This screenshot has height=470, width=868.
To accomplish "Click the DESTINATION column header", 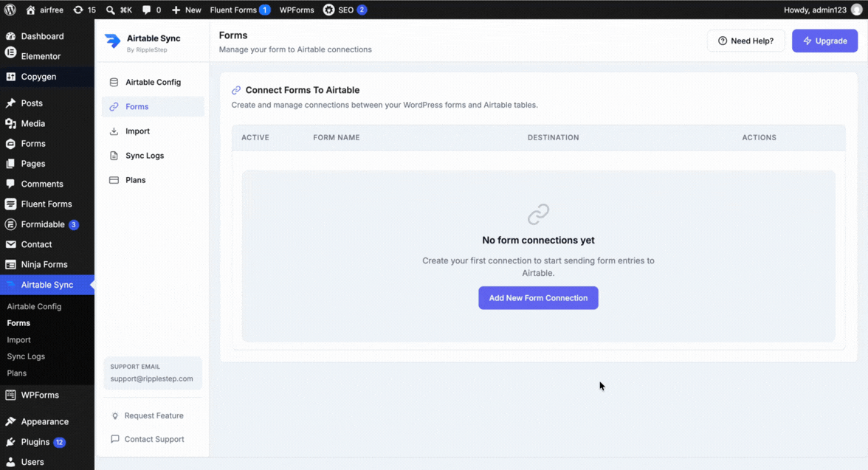I will pos(553,137).
